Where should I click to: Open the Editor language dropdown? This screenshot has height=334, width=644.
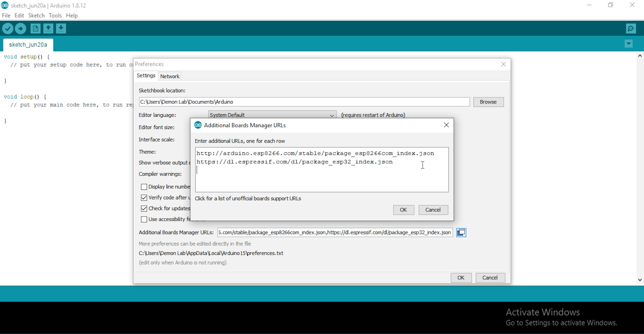point(332,115)
